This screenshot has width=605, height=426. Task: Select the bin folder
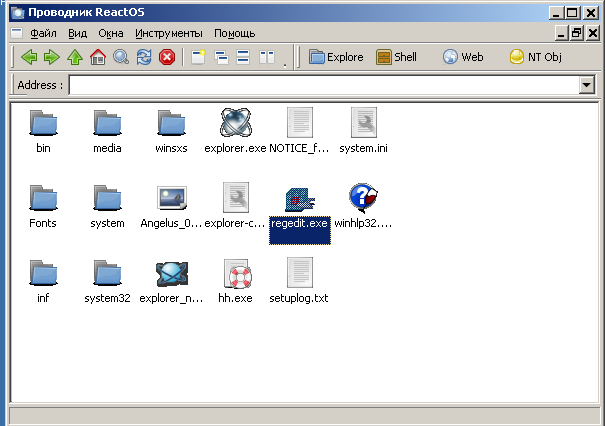click(x=43, y=131)
